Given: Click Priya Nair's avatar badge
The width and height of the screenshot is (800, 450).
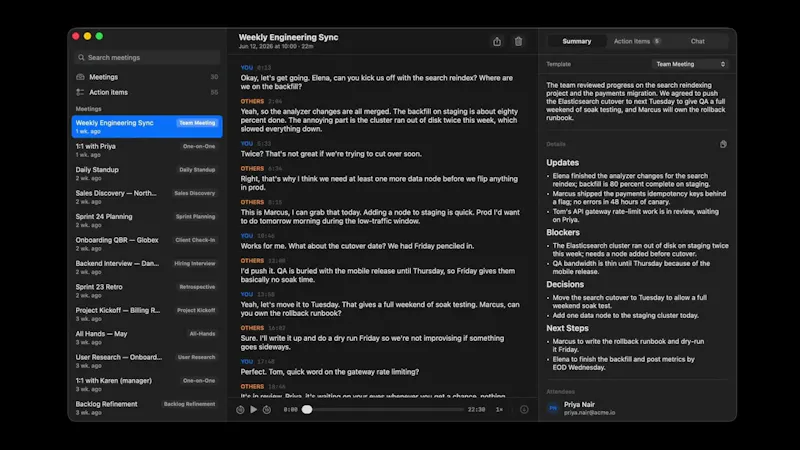Looking at the screenshot, I should pos(553,408).
